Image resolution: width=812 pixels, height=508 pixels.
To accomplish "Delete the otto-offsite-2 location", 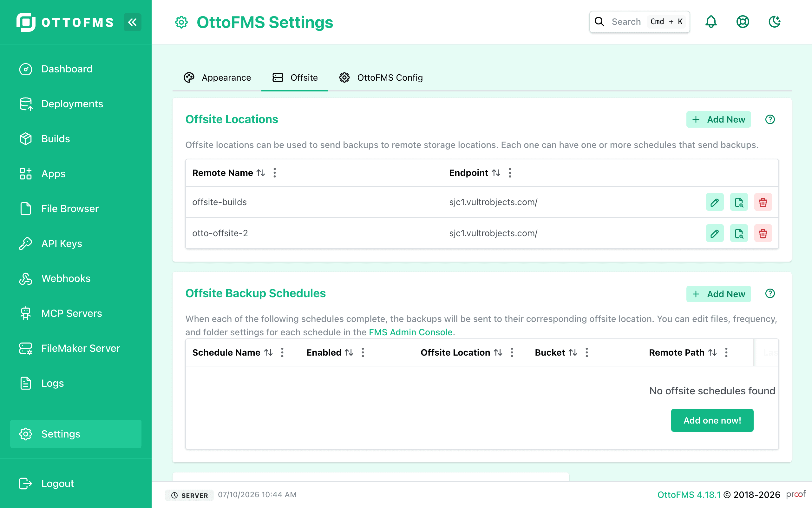I will tap(763, 233).
